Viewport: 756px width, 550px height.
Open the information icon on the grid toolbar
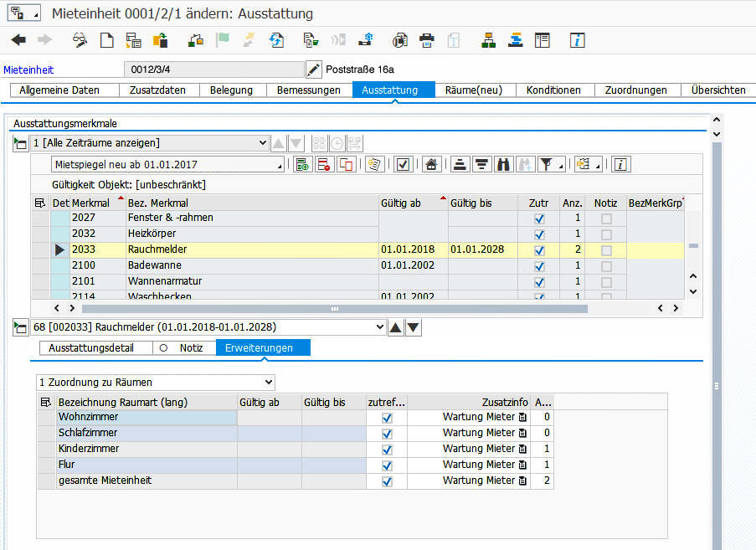click(x=620, y=164)
